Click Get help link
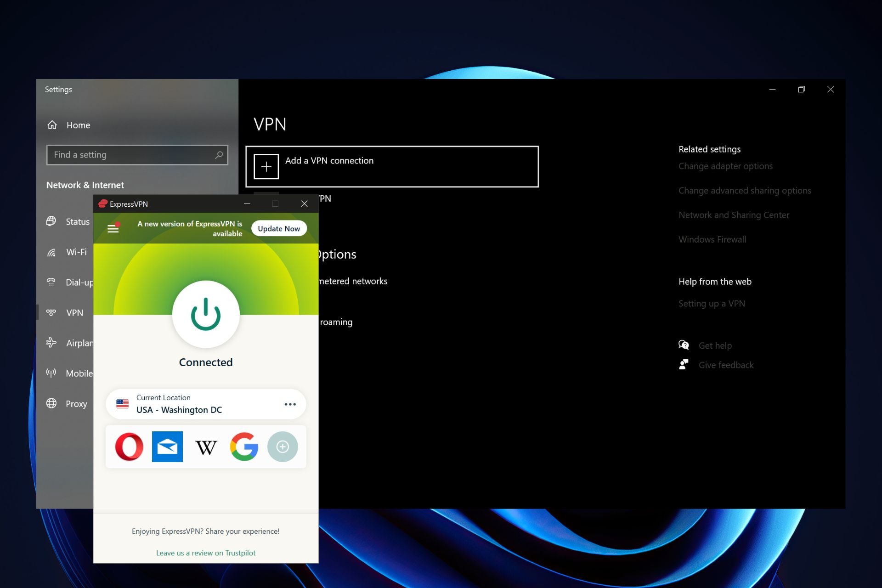This screenshot has width=882, height=588. [x=715, y=345]
